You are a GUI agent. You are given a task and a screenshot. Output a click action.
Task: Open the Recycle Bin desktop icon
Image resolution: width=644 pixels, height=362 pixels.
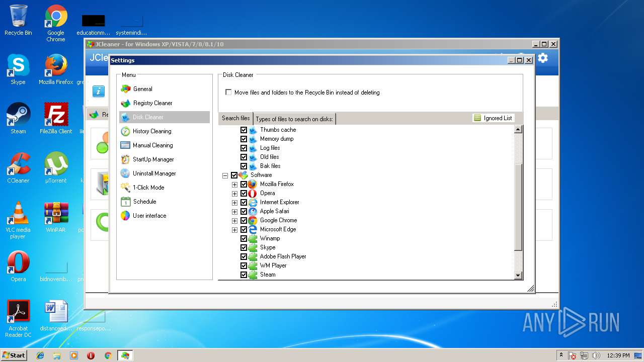tap(18, 21)
